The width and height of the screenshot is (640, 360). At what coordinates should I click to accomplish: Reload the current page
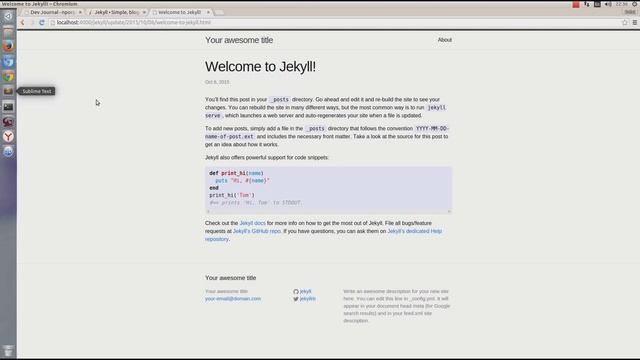[x=42, y=22]
